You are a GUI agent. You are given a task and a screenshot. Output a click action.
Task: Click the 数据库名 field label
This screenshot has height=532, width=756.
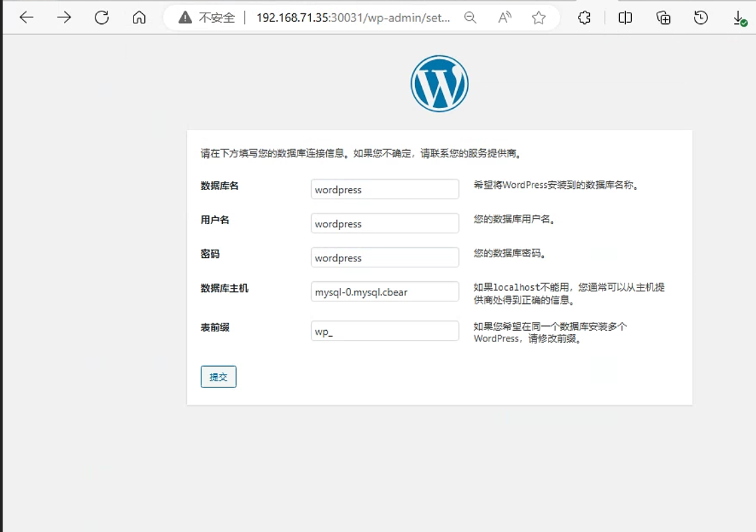tap(220, 185)
